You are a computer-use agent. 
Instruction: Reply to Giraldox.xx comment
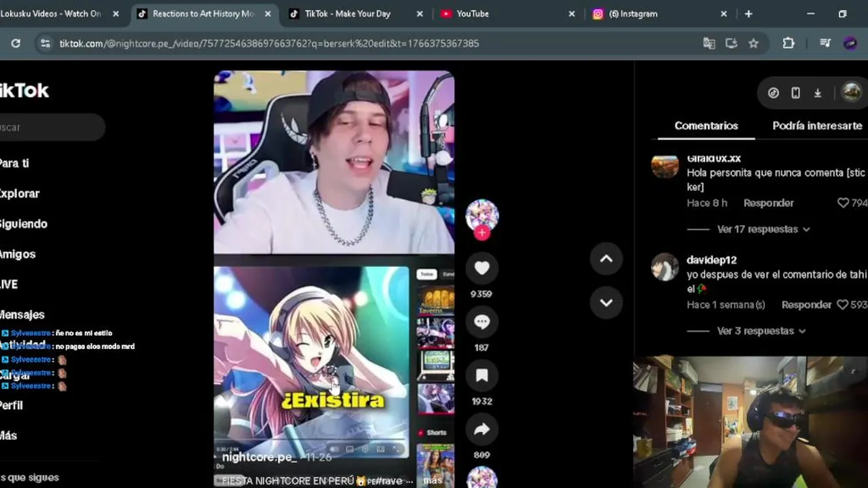pos(768,203)
